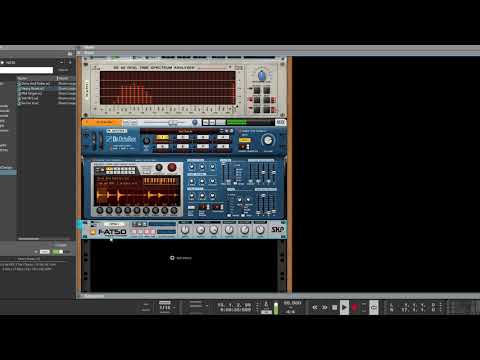480x360 pixels.
Task: Start playback with the transport Play button
Action: (x=344, y=307)
